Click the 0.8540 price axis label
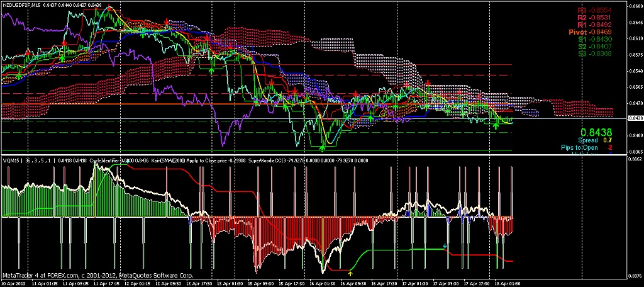Viewport: 644px width, 287px height. coord(636,70)
